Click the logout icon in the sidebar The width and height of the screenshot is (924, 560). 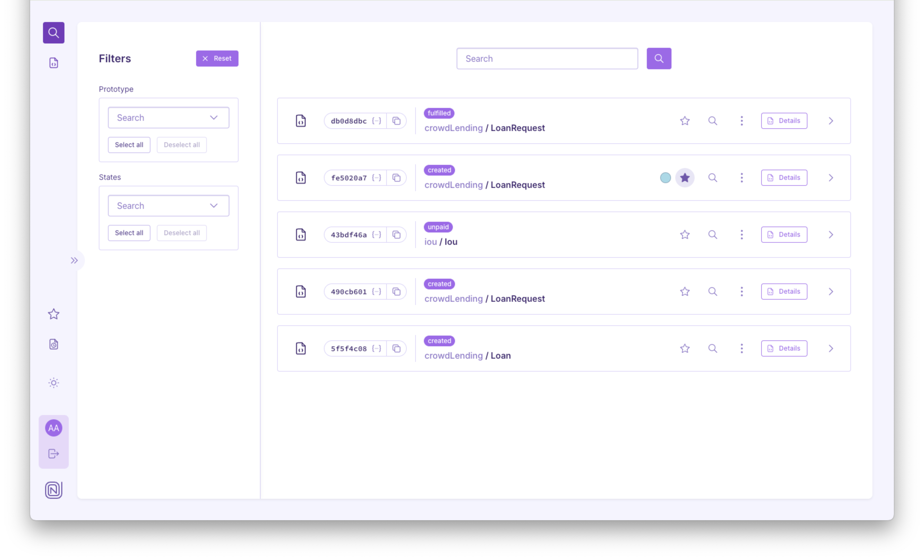click(54, 454)
